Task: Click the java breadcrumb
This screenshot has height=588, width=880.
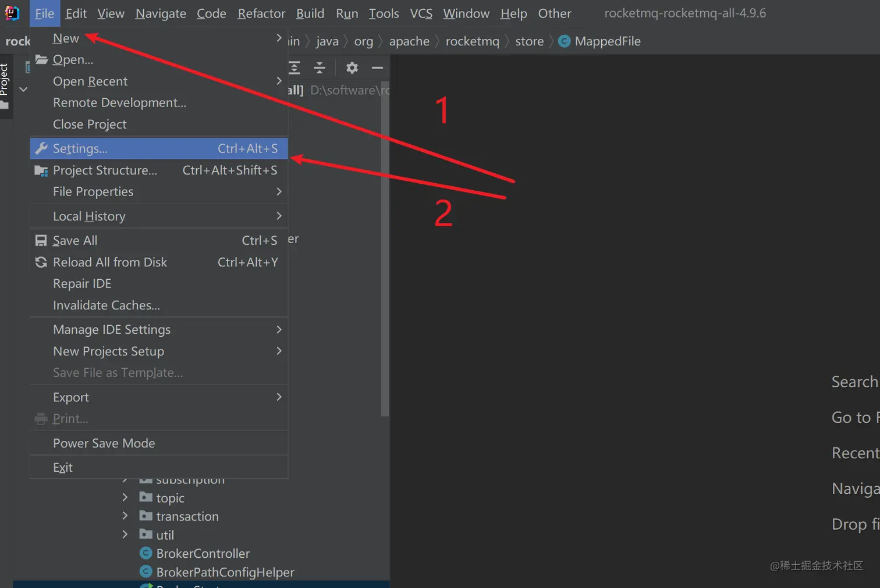Action: 327,41
